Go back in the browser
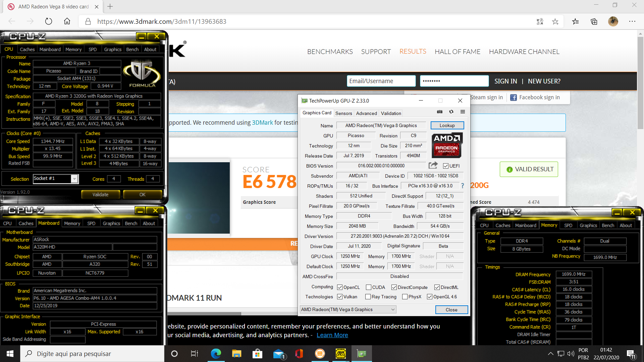 pos(12,21)
